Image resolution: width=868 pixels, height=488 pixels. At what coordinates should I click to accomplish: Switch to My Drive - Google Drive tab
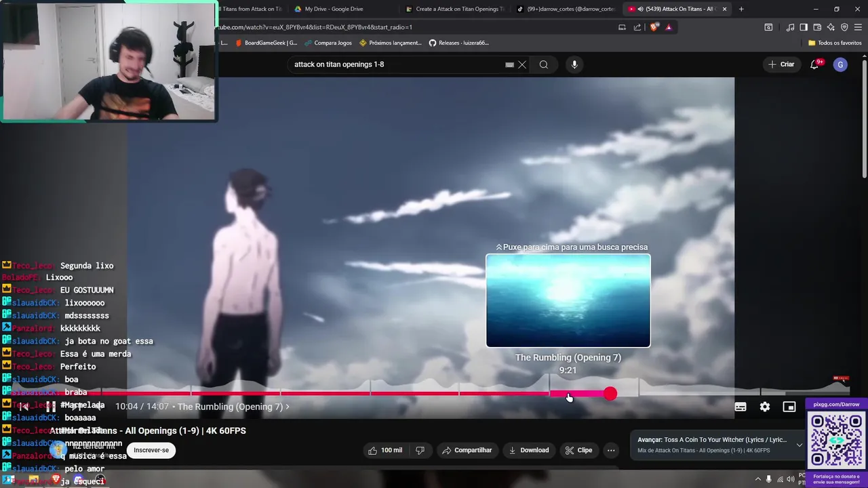click(342, 9)
